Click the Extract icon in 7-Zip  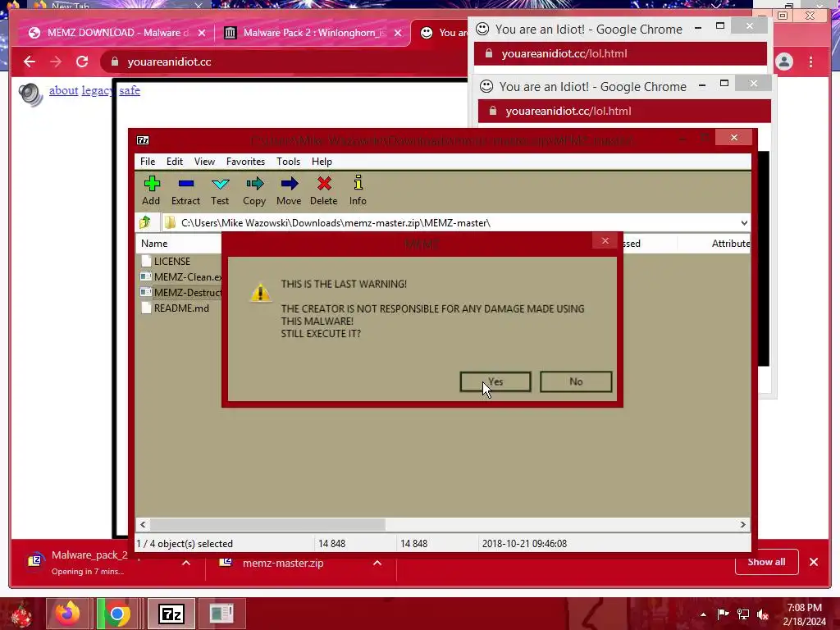[x=186, y=185]
